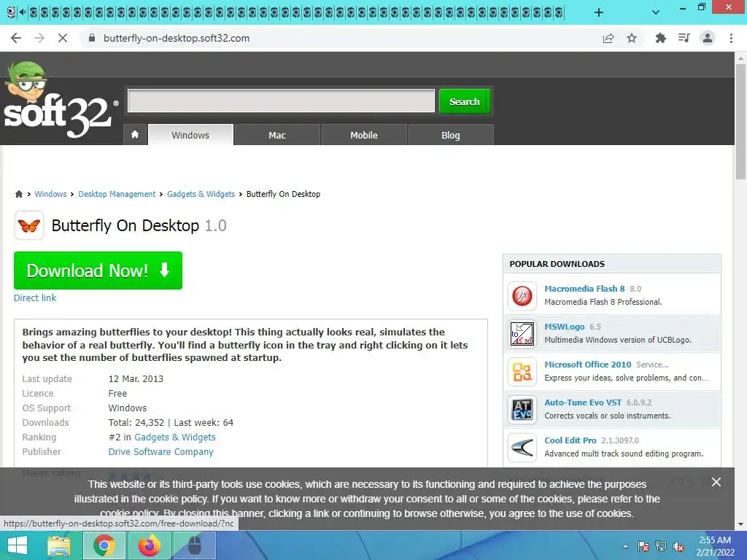Open File Explorer from the taskbar
The height and width of the screenshot is (560, 747).
pos(59,545)
